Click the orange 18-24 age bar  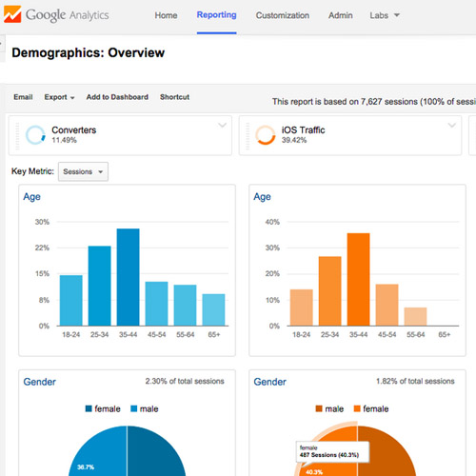pos(302,307)
